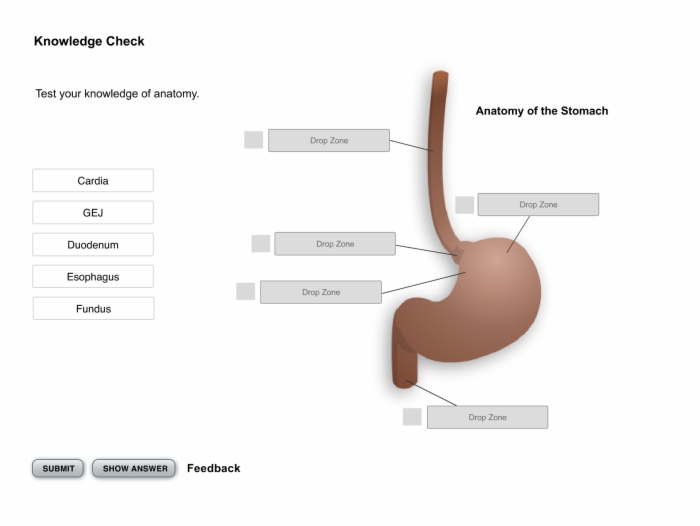This screenshot has width=700, height=526.
Task: Click the drop zone pointing to the esophagus tube
Action: click(329, 141)
